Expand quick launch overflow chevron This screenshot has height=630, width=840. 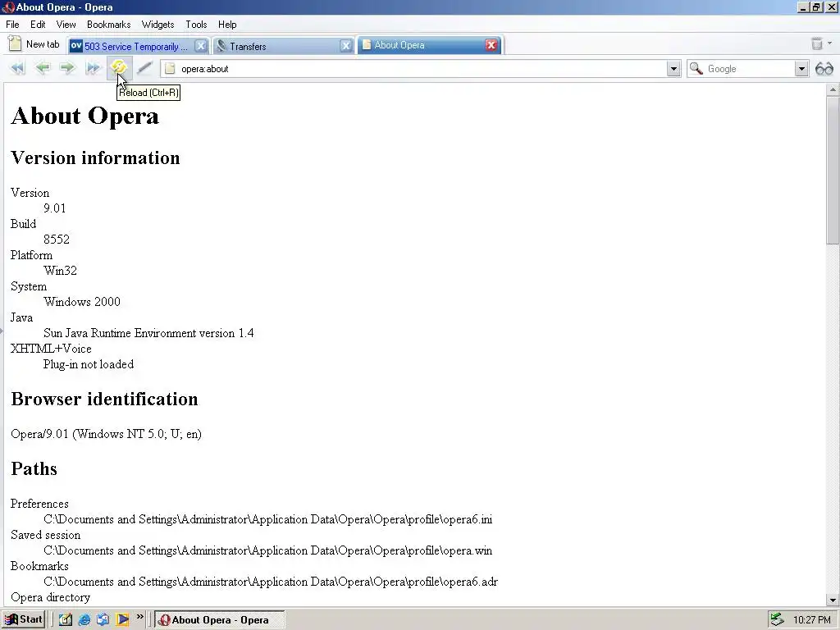(139, 617)
